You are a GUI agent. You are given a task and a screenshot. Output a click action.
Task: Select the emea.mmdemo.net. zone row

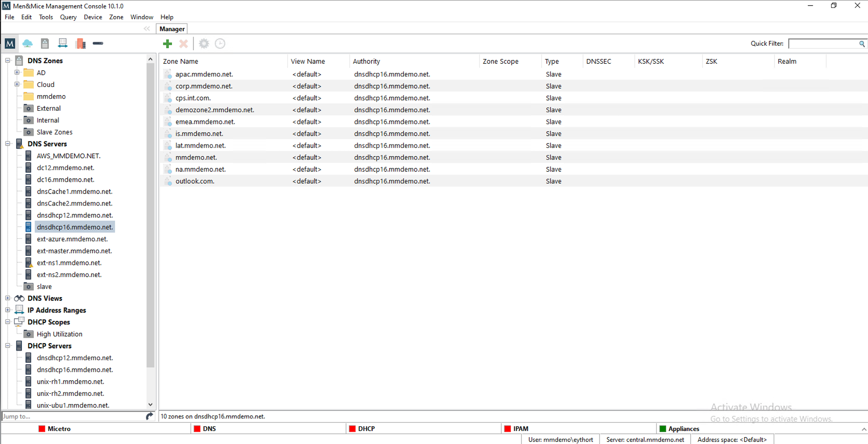514,122
